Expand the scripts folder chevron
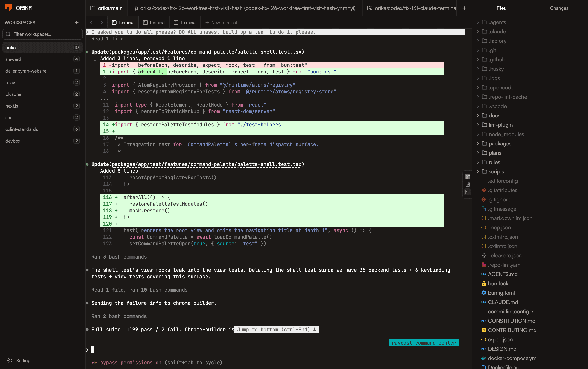This screenshot has height=369, width=588. (478, 171)
